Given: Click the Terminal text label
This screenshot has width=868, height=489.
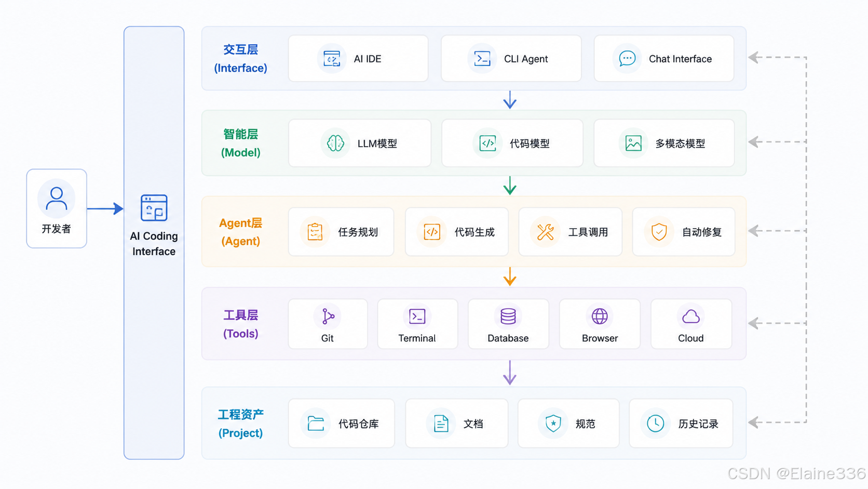Looking at the screenshot, I should [417, 338].
